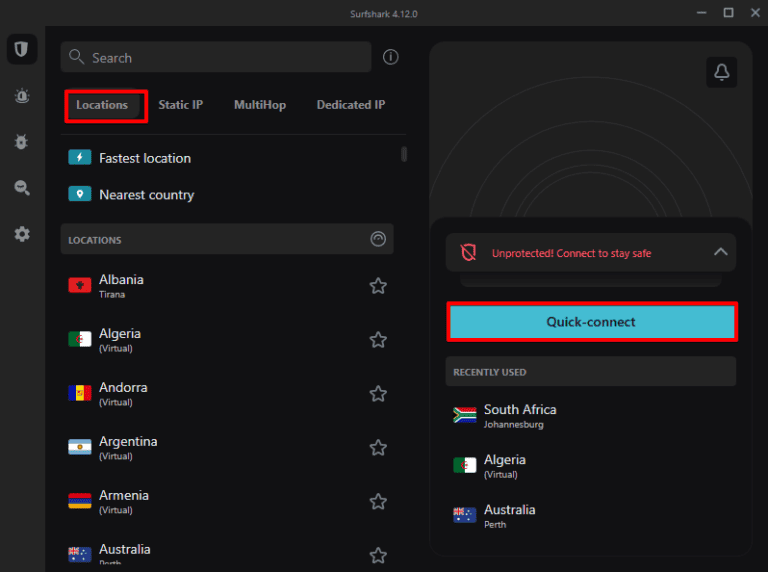This screenshot has width=768, height=572.
Task: Open the Antivirus bug sidebar icon
Action: tap(21, 142)
